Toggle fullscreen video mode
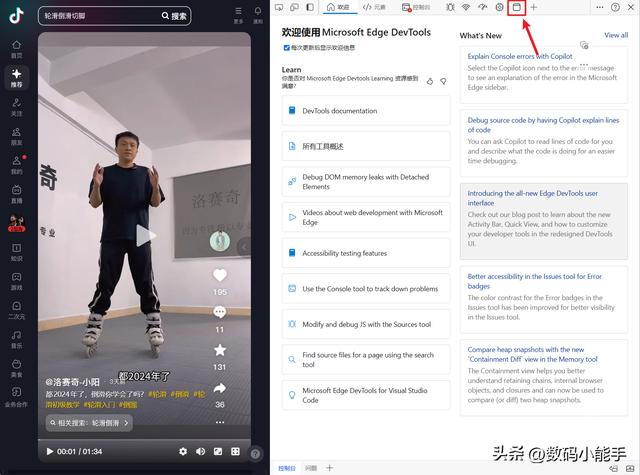Viewport: 640px width, 475px height. pos(236,451)
